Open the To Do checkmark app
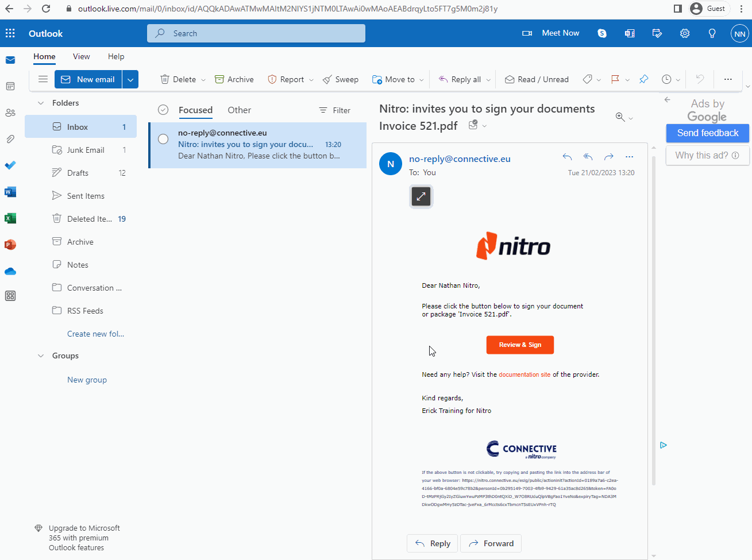Image resolution: width=752 pixels, height=560 pixels. (10, 165)
